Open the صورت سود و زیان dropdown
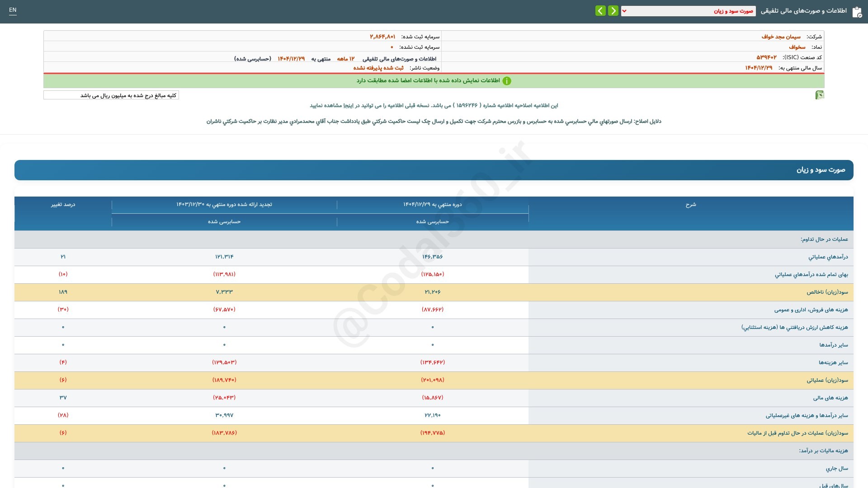 point(688,11)
